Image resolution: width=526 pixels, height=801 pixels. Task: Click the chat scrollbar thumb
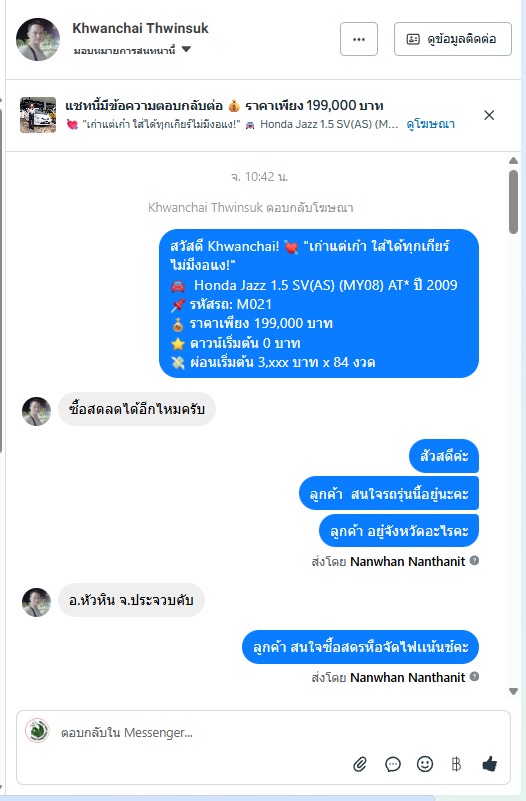(x=513, y=202)
